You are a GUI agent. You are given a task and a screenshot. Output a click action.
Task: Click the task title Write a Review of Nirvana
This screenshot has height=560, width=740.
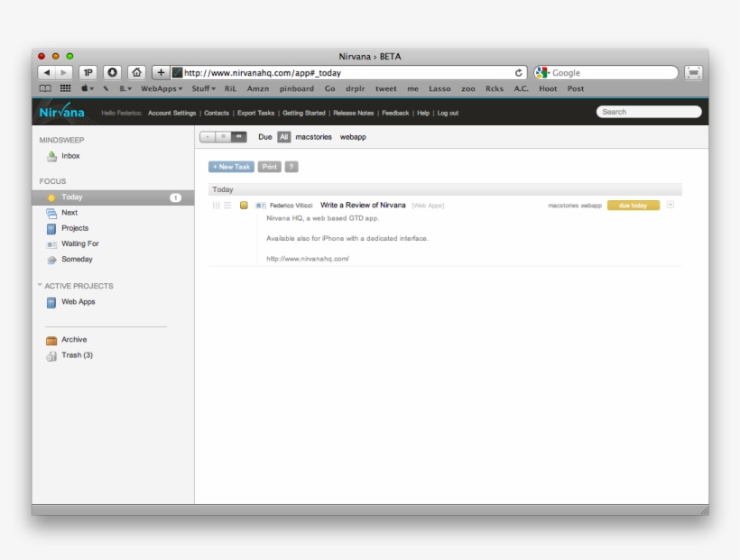pos(363,205)
